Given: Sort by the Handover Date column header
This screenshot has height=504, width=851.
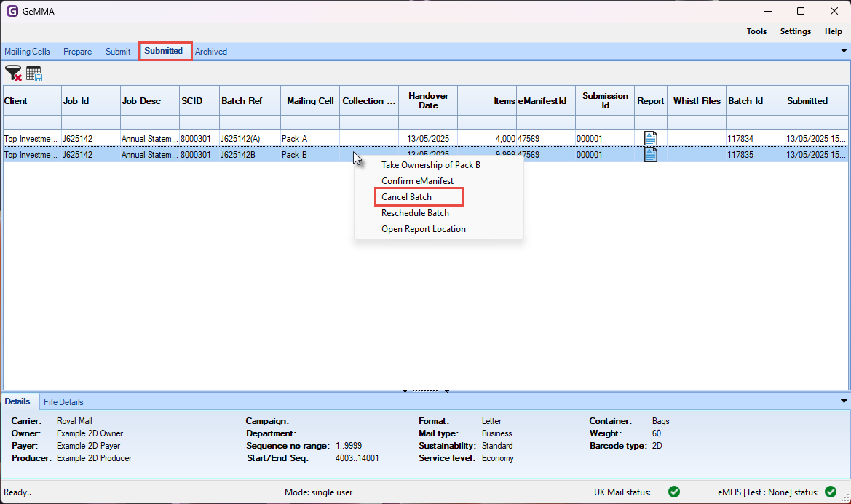Looking at the screenshot, I should [x=428, y=100].
